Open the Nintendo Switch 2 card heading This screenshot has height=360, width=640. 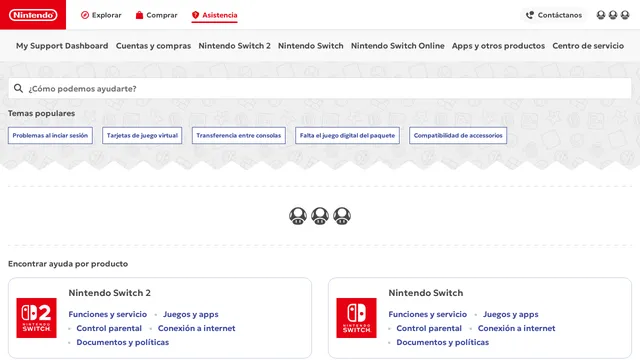pyautogui.click(x=109, y=293)
